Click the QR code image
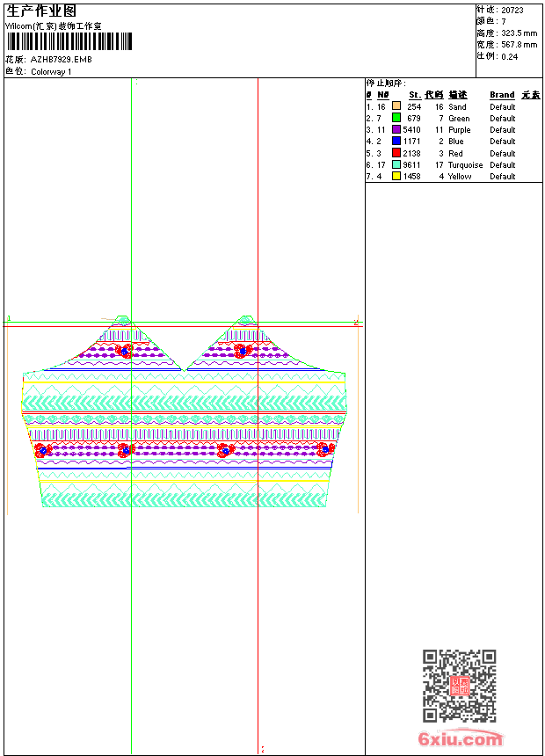This screenshot has height=756, width=545. 460,686
